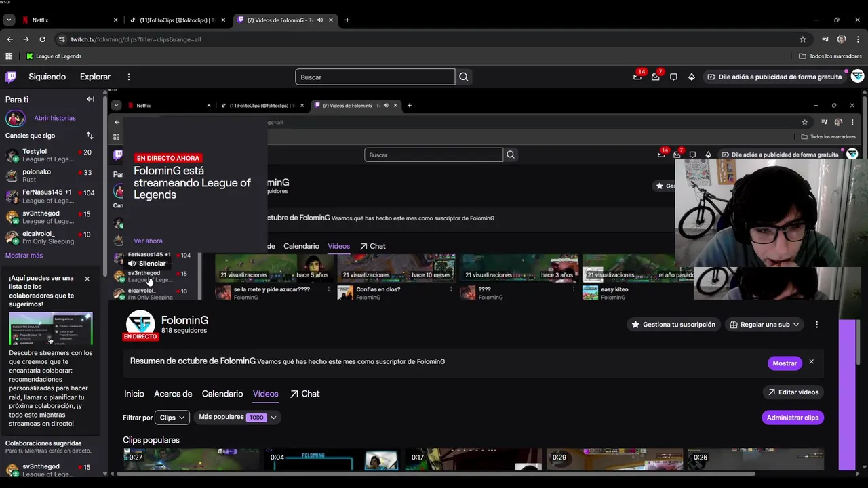Open whispers chat bubble icon
868x488 pixels.
pos(673,77)
